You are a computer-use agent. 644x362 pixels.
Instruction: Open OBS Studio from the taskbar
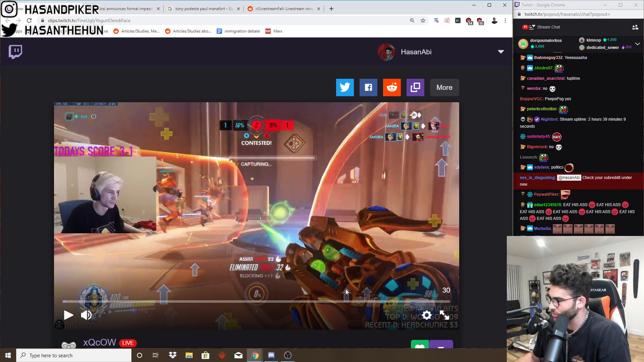tap(287, 355)
